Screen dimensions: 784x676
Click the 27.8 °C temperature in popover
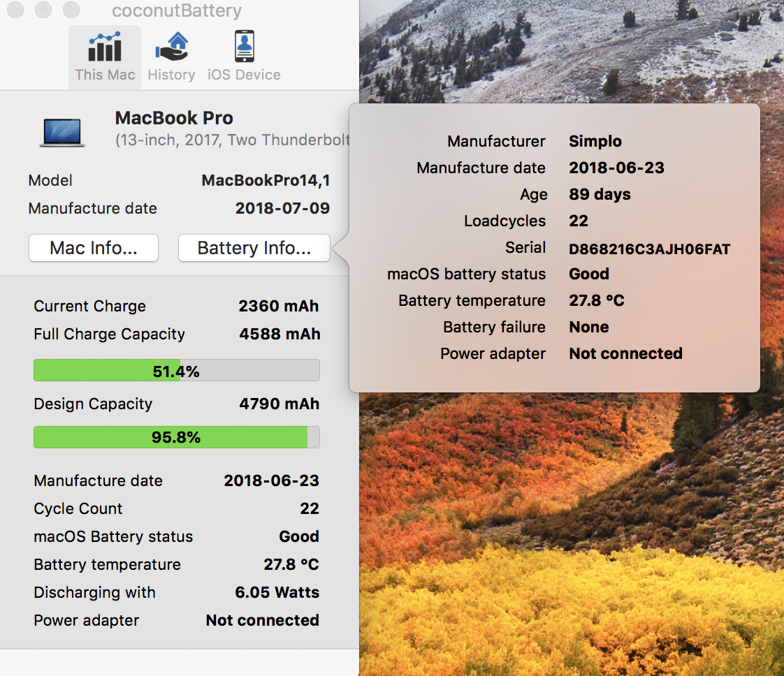(x=596, y=301)
